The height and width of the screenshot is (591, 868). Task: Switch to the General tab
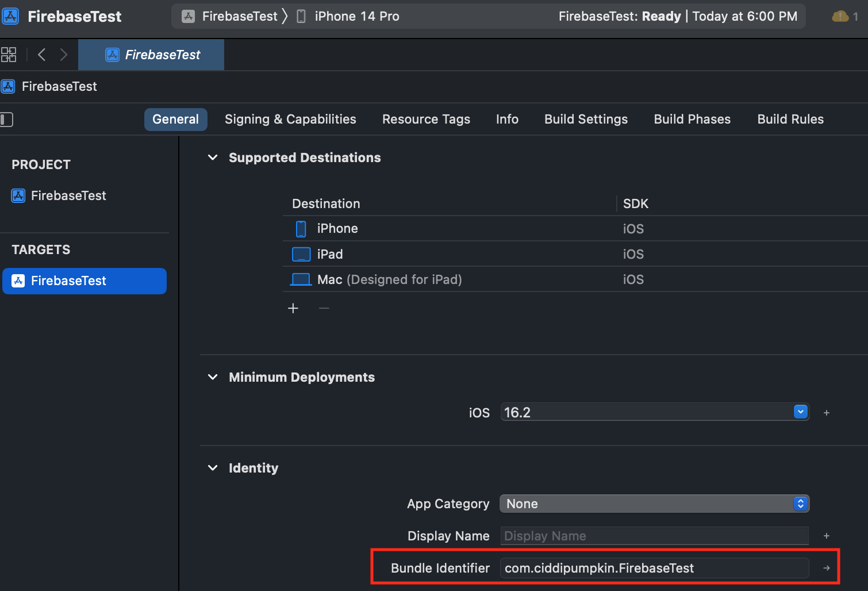[x=175, y=119]
